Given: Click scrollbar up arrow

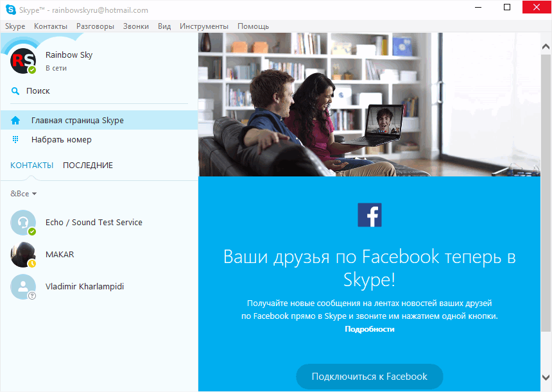Looking at the screenshot, I should click(546, 46).
